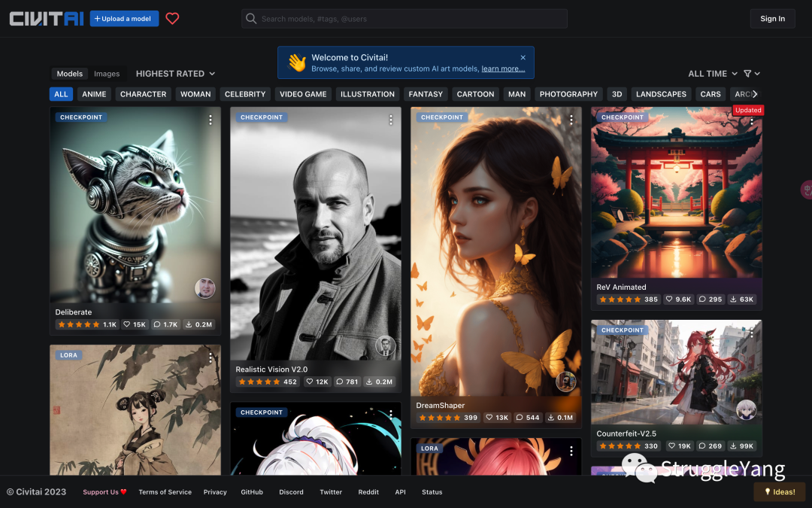Screen dimensions: 812x508
Task: Open the Realistic Vision V2.0 three-dot menu
Action: point(390,120)
